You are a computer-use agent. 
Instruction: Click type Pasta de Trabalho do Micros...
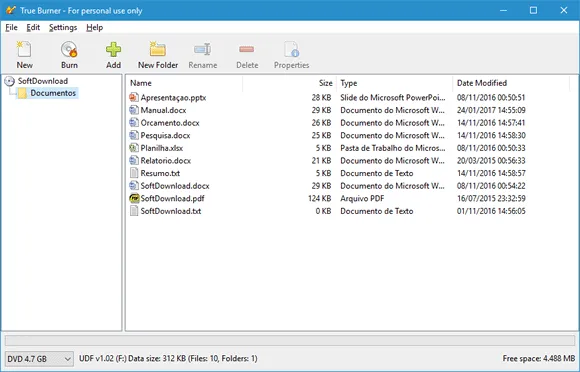pyautogui.click(x=393, y=148)
